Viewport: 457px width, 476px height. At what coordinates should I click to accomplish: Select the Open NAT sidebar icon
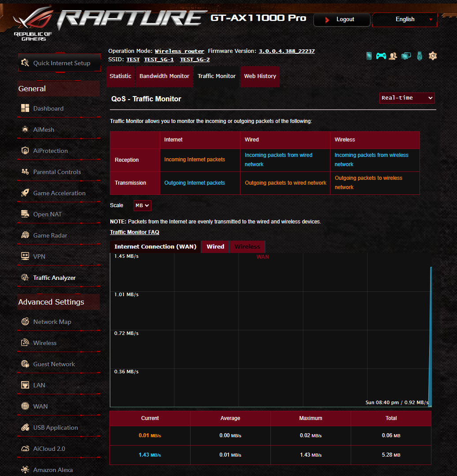(25, 214)
